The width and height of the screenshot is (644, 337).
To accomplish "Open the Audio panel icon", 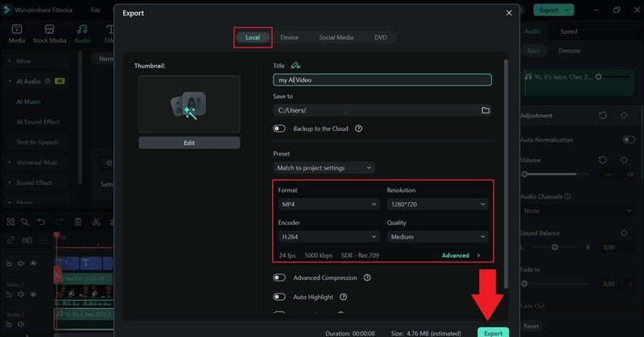I will click(x=82, y=29).
